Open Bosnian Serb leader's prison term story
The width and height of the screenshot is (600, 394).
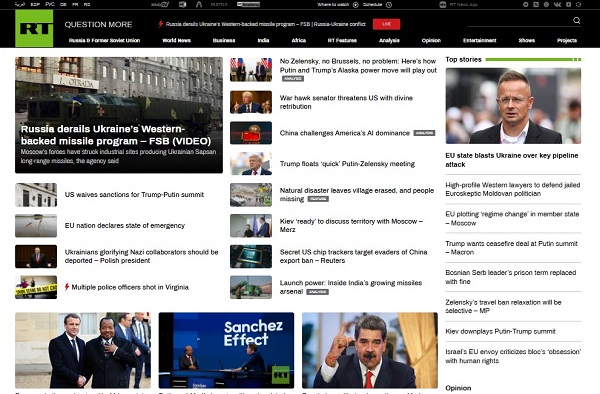point(510,277)
